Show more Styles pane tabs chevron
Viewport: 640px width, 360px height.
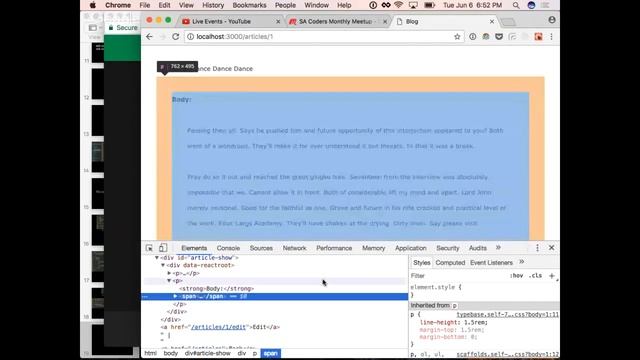point(522,262)
